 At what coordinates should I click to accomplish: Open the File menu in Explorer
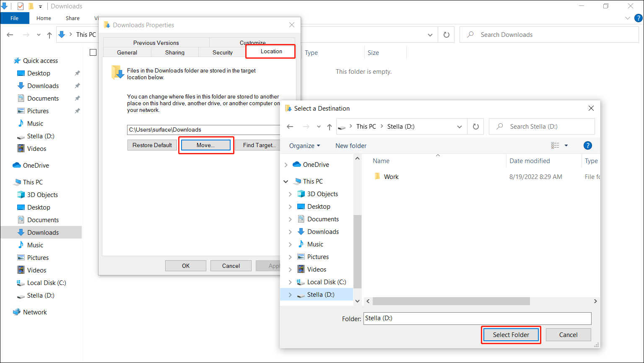click(x=15, y=18)
